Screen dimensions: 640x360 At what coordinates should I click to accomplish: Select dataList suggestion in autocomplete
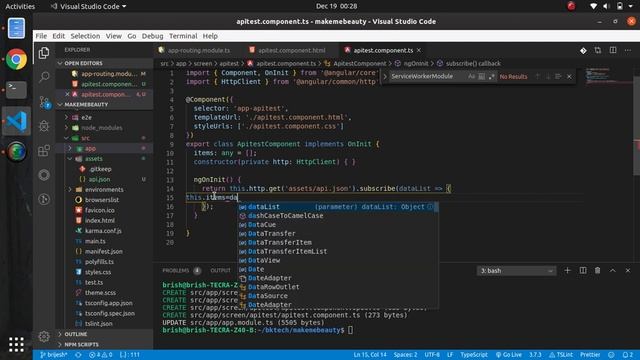click(338, 207)
